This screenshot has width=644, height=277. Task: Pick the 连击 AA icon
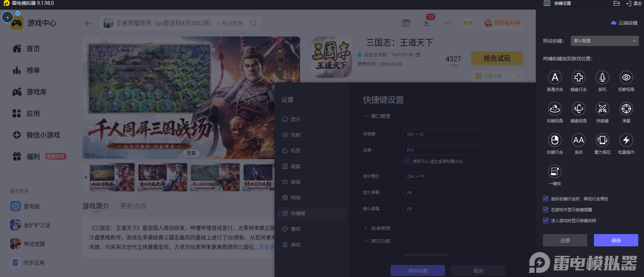click(579, 140)
